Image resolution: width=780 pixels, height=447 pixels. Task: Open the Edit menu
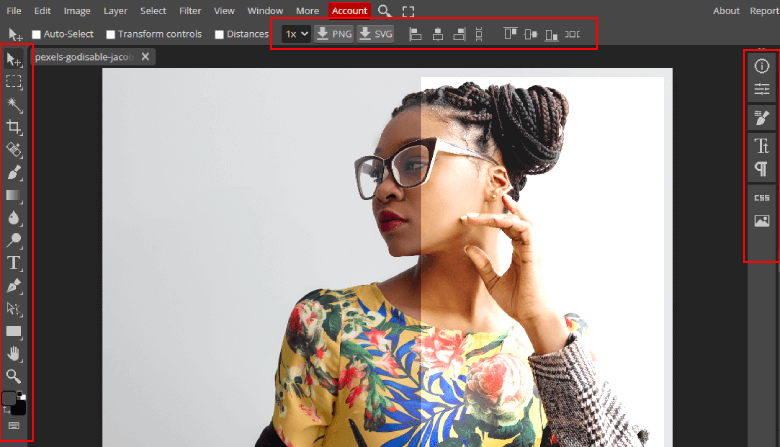(42, 11)
